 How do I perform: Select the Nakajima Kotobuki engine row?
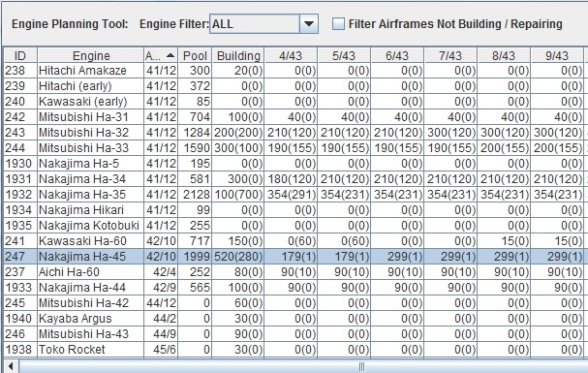pyautogui.click(x=294, y=226)
